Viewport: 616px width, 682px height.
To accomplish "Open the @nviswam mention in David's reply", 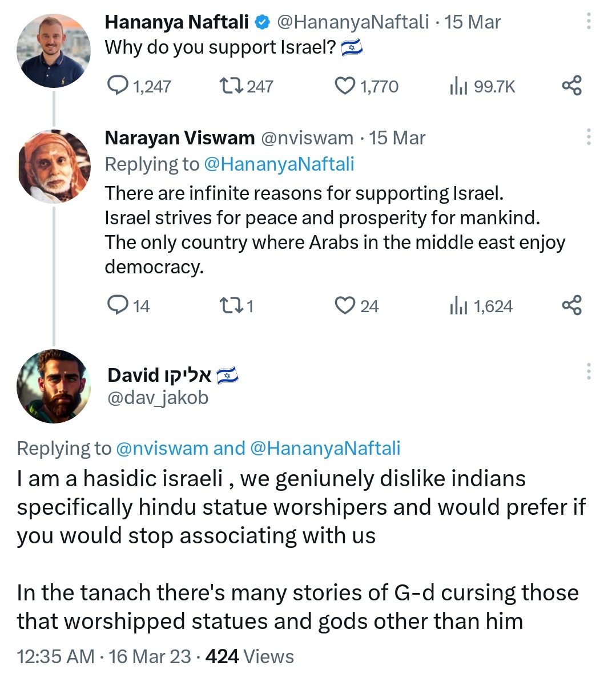I will coord(162,449).
